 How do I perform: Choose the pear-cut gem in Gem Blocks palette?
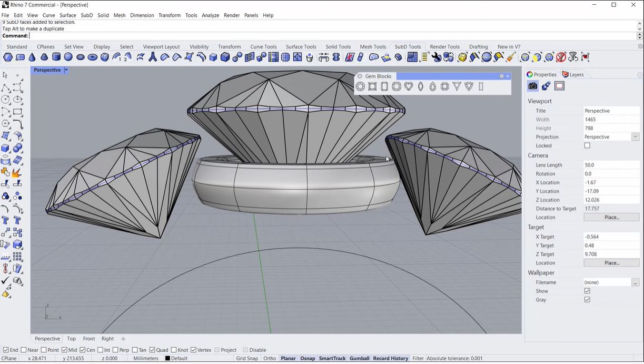tap(433, 86)
